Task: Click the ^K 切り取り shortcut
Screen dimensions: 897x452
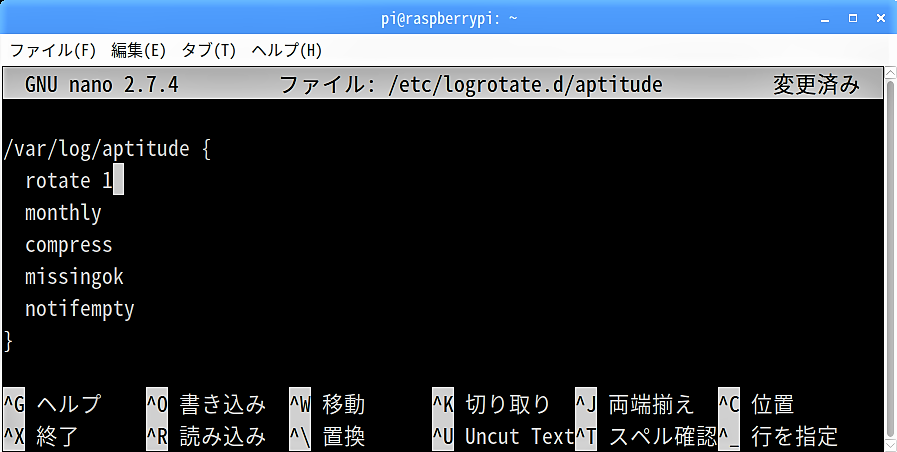Action: [x=491, y=405]
